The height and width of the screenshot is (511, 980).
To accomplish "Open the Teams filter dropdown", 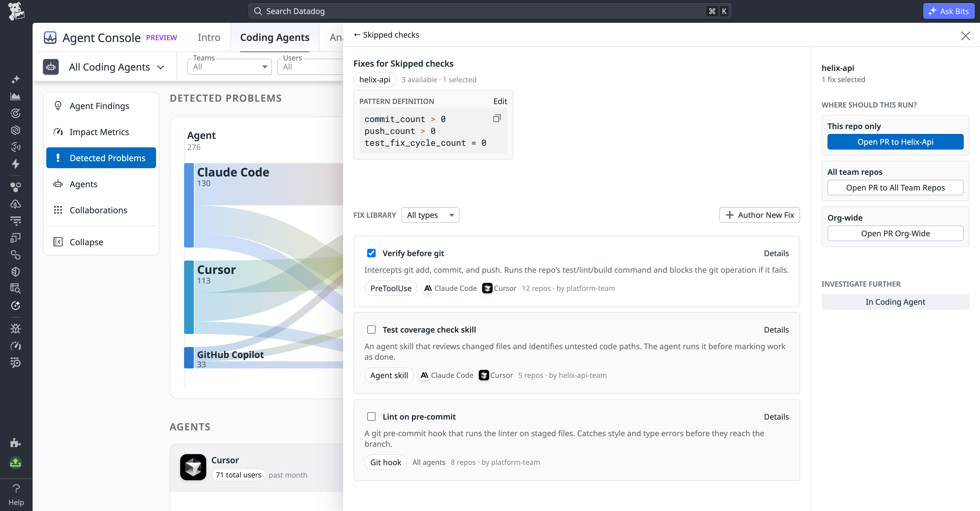I will click(229, 67).
